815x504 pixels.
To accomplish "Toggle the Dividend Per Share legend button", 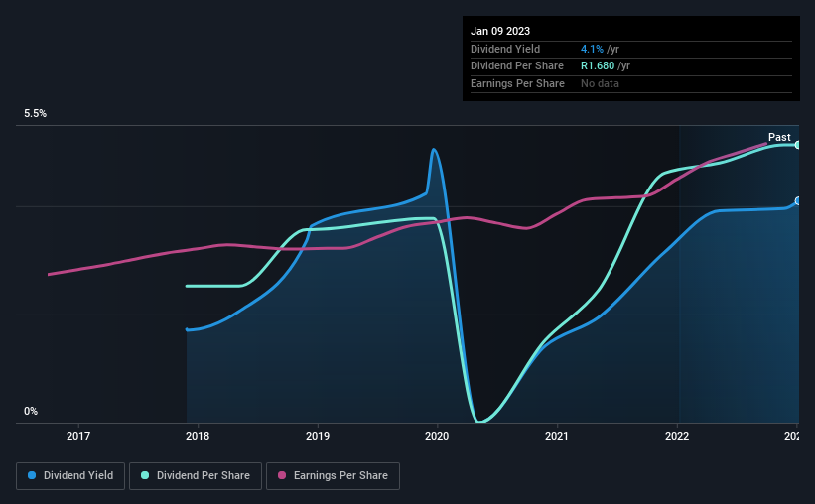I will 196,476.
